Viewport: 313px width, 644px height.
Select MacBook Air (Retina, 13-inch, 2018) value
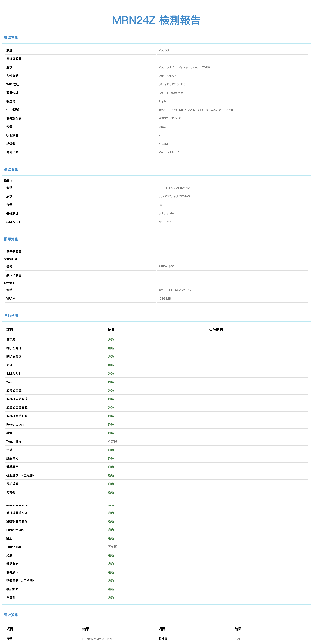click(184, 67)
